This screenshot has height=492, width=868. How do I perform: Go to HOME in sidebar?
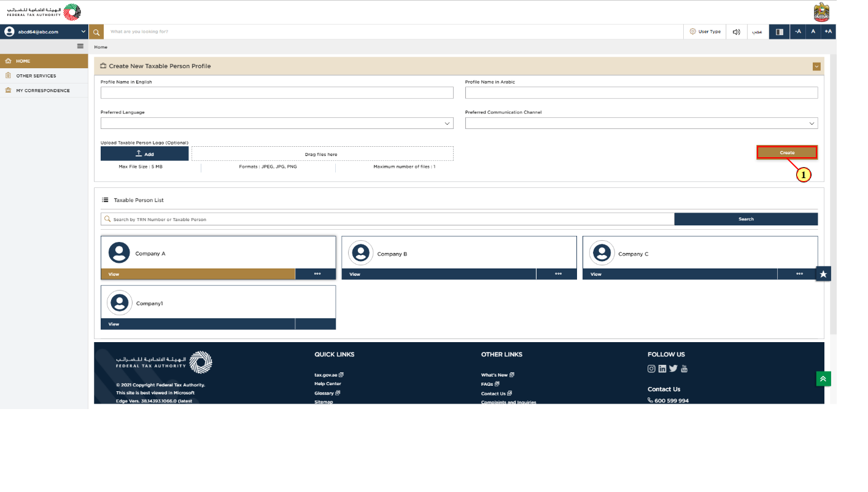(44, 61)
